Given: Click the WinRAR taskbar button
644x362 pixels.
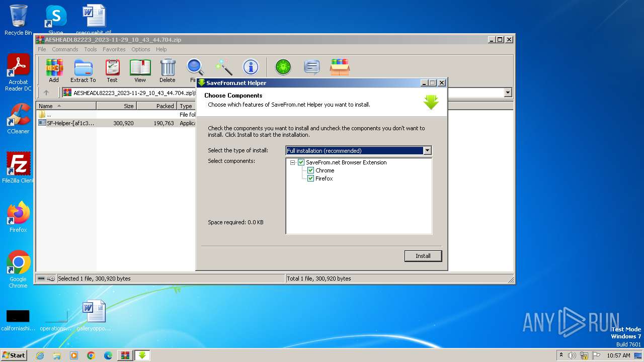Looking at the screenshot, I should coord(125,355).
